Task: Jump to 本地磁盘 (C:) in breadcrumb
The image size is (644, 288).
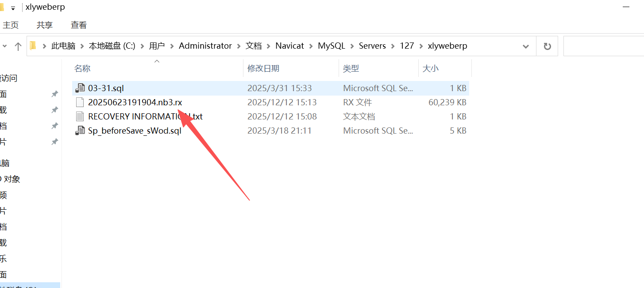Action: tap(112, 46)
